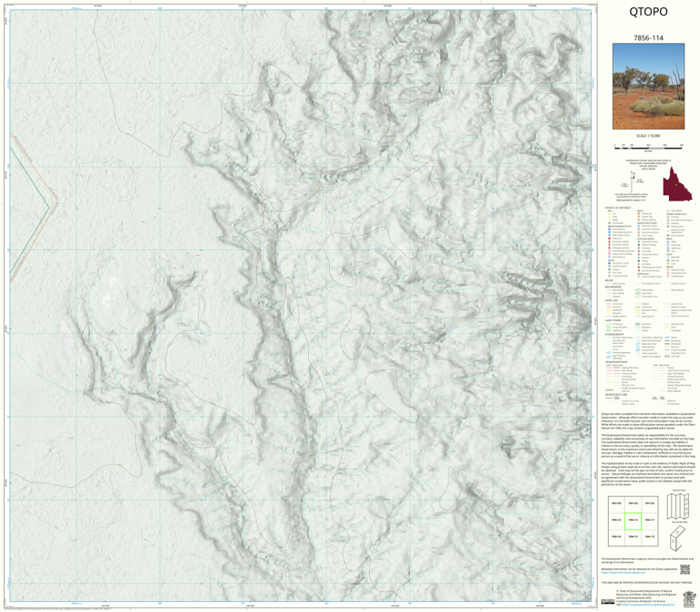The width and height of the screenshot is (700, 612).
Task: Click the Hydrography legend heading
Action: click(614, 334)
